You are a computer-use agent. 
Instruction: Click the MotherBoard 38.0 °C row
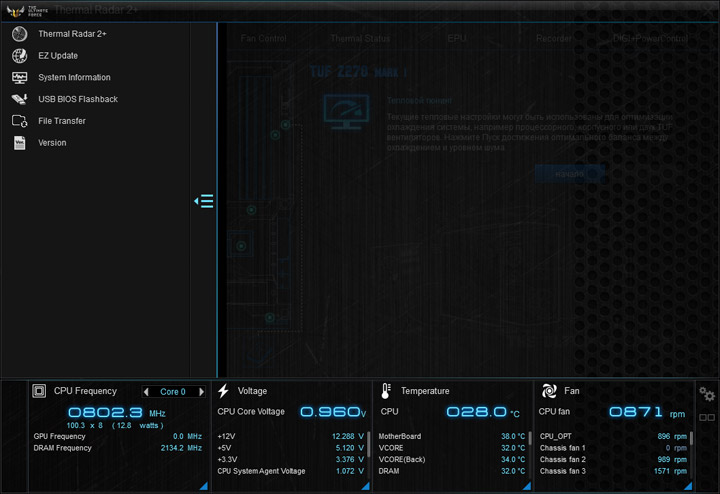(x=452, y=437)
